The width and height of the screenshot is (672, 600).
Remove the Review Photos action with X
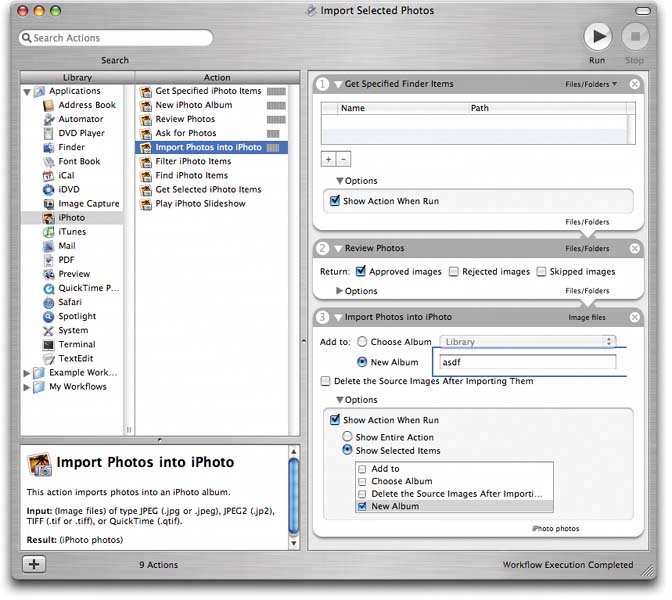coord(635,248)
